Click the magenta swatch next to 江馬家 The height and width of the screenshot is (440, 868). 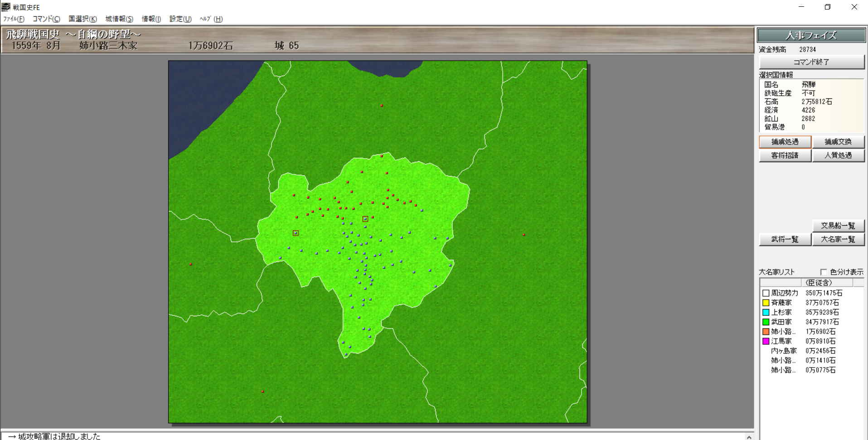pos(766,341)
